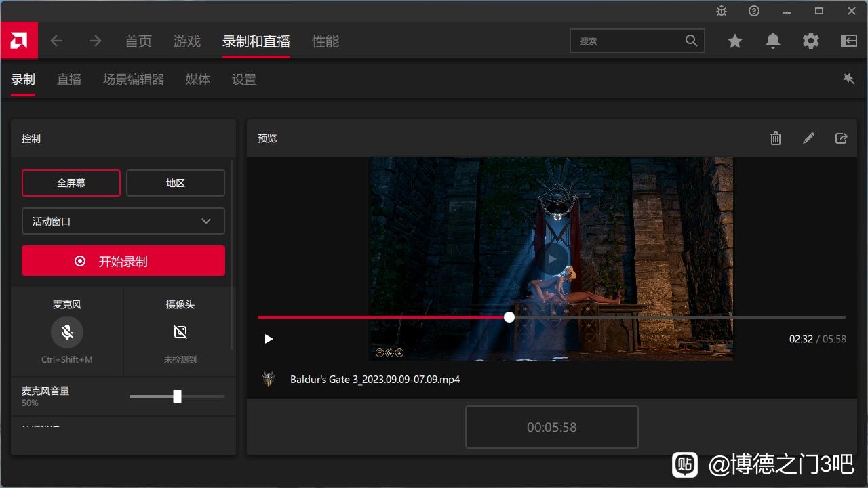Click the 未检测到 camera status text
Viewport: 868px width, 488px height.
pyautogui.click(x=180, y=360)
